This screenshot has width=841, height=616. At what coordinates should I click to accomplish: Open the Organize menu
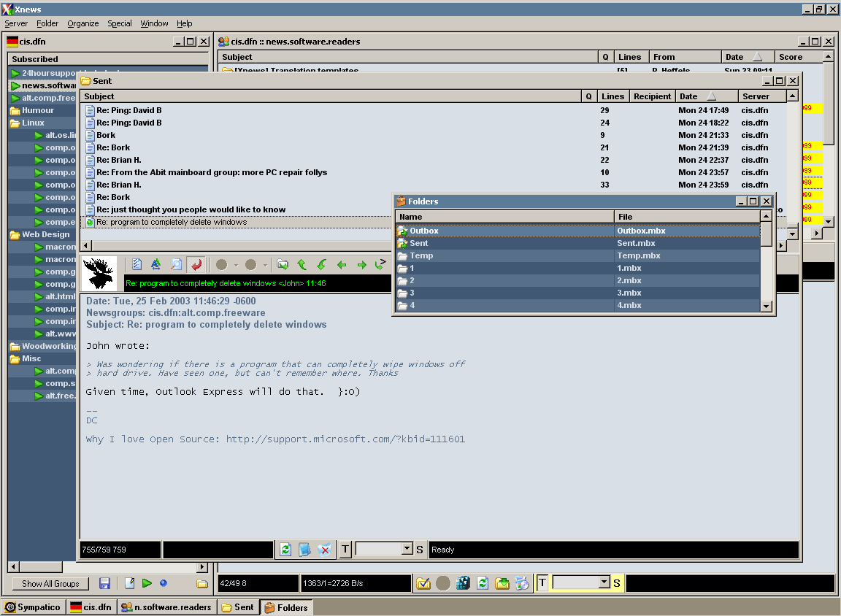82,23
